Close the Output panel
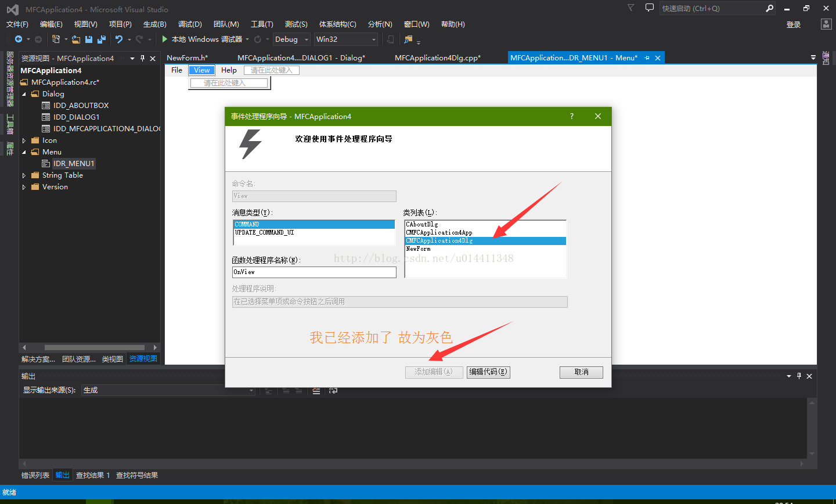 point(809,376)
